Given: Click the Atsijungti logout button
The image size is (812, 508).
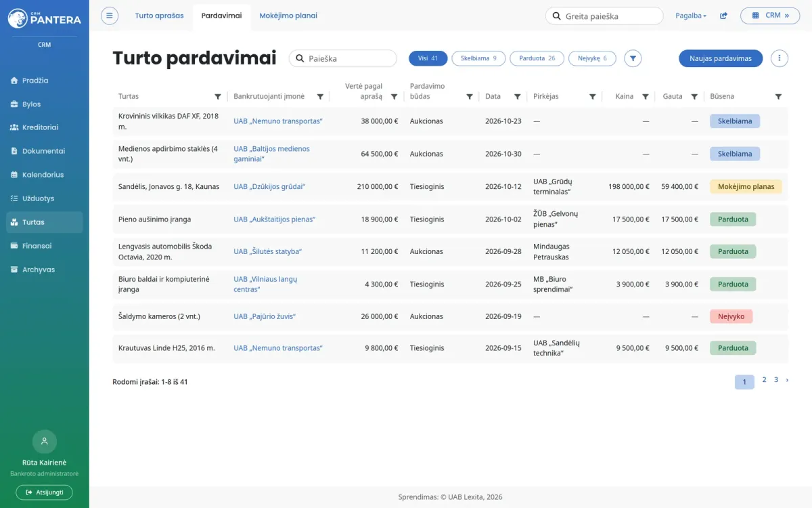Looking at the screenshot, I should pos(44,492).
